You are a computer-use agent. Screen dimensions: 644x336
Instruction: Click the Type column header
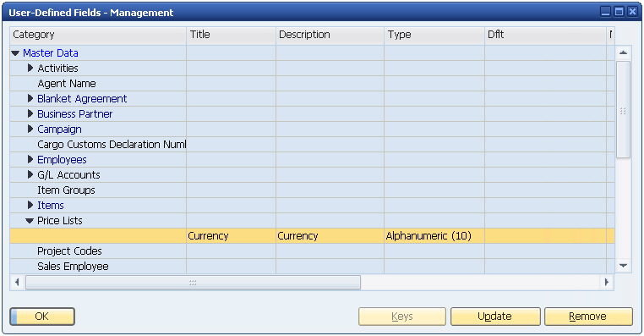pos(434,35)
